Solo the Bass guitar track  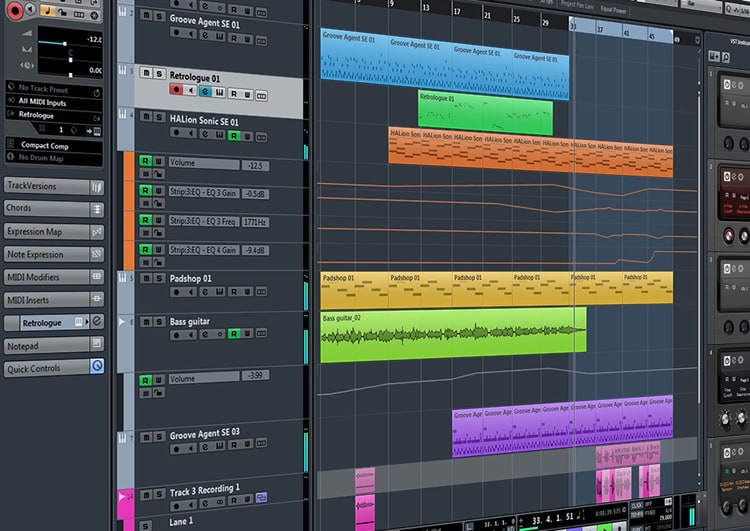pos(159,322)
